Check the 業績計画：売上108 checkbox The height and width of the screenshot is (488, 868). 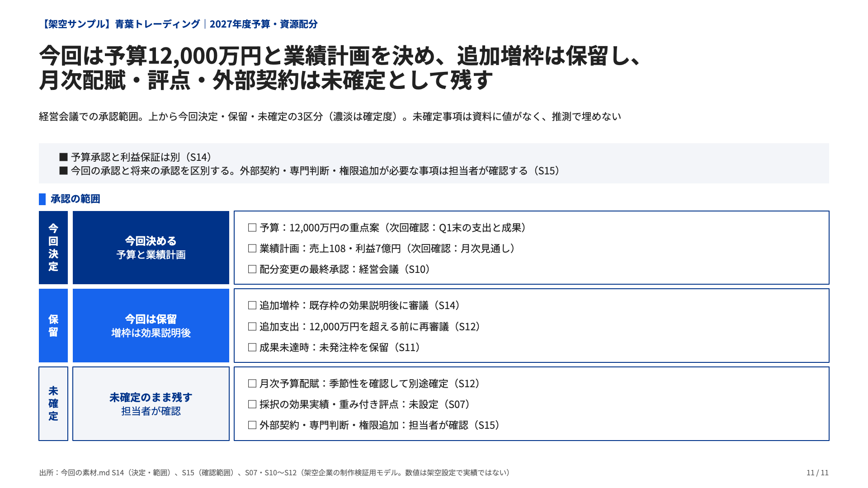[x=252, y=249]
